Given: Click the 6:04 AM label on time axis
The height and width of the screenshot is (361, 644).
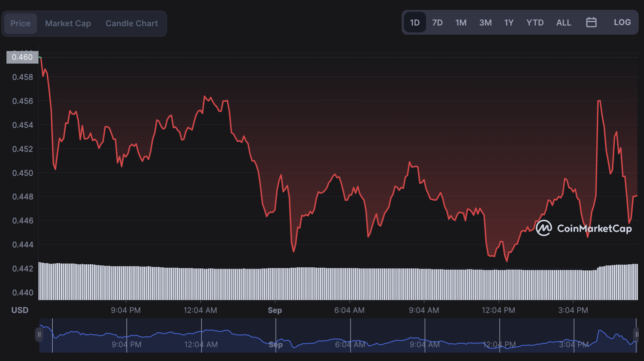Looking at the screenshot, I should coord(349,310).
